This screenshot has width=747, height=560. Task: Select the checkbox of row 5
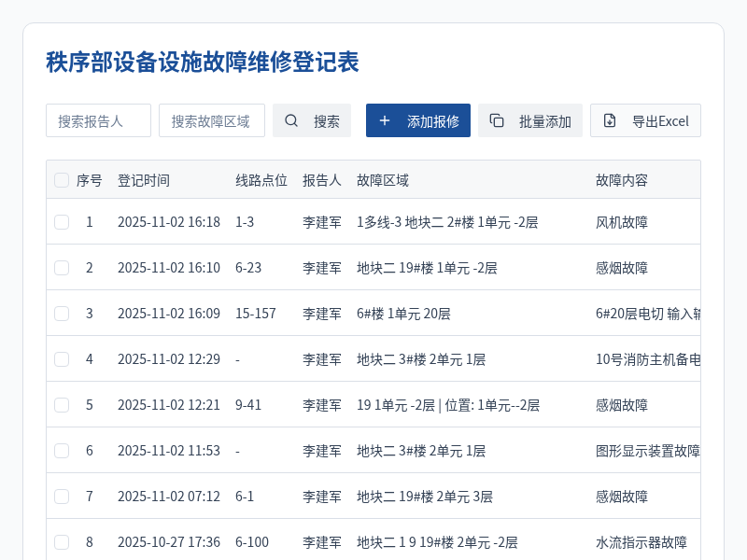tap(62, 405)
